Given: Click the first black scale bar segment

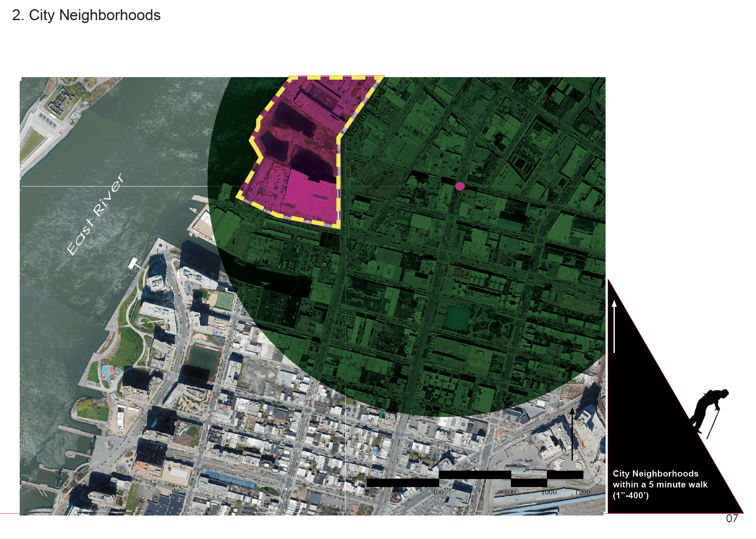Looking at the screenshot, I should (402, 483).
